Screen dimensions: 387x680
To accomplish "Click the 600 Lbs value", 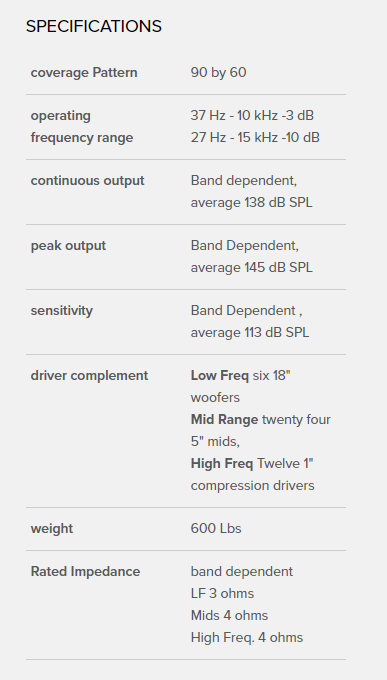I will [x=216, y=529].
